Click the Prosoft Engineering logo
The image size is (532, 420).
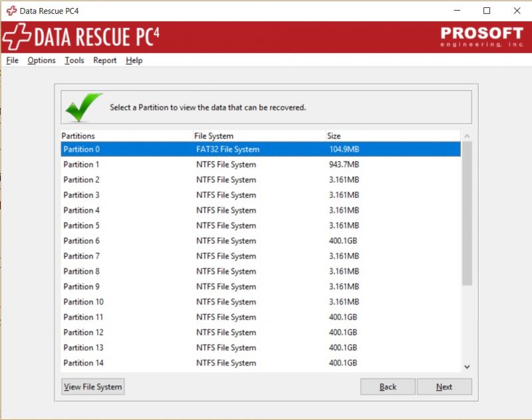coord(481,37)
